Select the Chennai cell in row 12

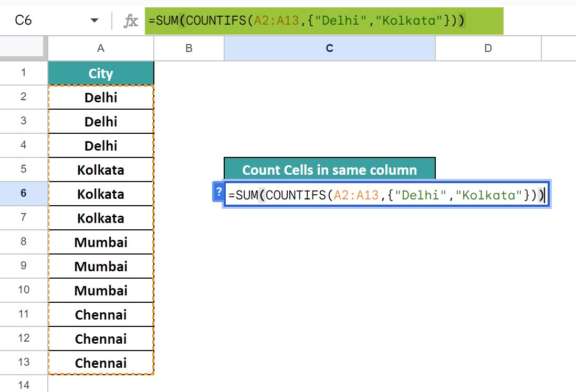[101, 338]
